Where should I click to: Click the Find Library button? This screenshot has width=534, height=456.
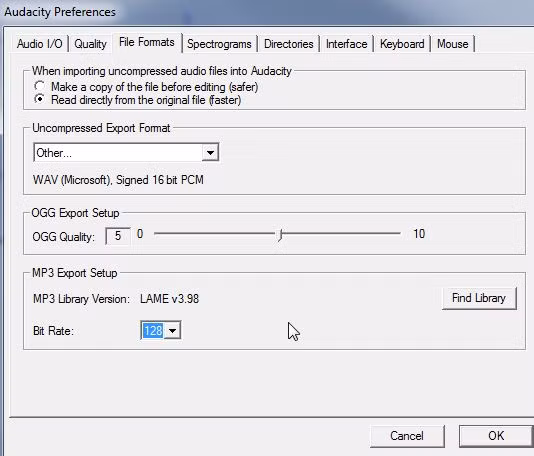(x=479, y=298)
